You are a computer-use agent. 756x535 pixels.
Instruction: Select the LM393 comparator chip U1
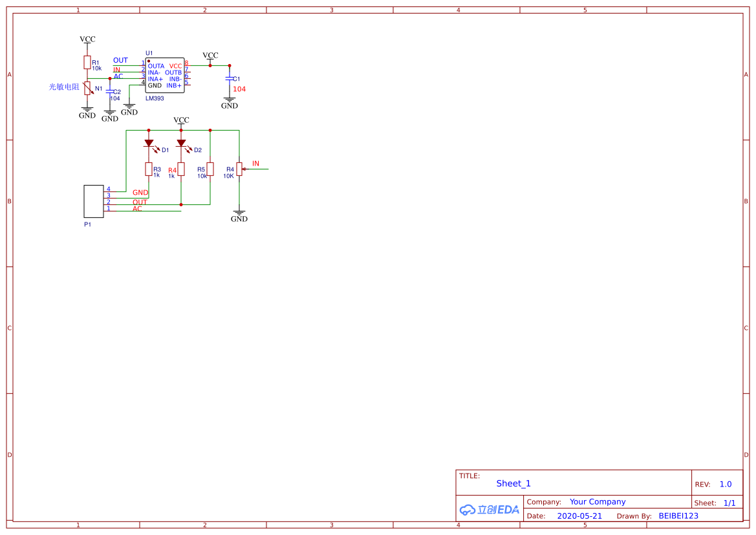(164, 76)
